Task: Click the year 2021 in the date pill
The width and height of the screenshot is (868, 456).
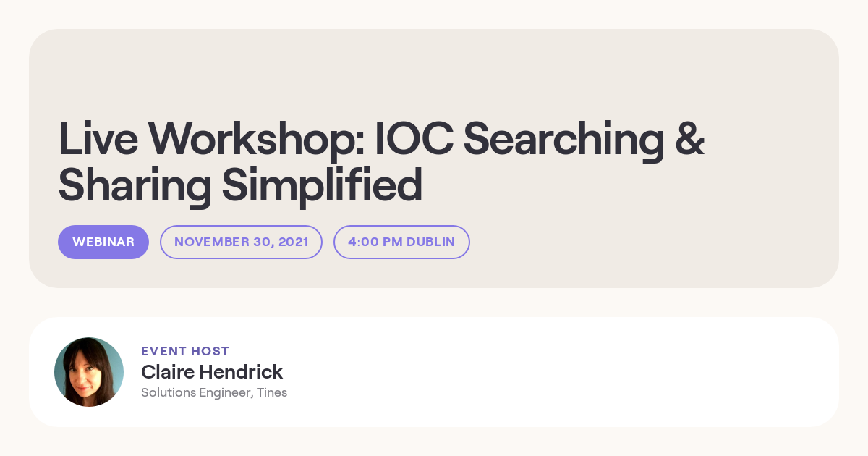Action: (x=294, y=242)
